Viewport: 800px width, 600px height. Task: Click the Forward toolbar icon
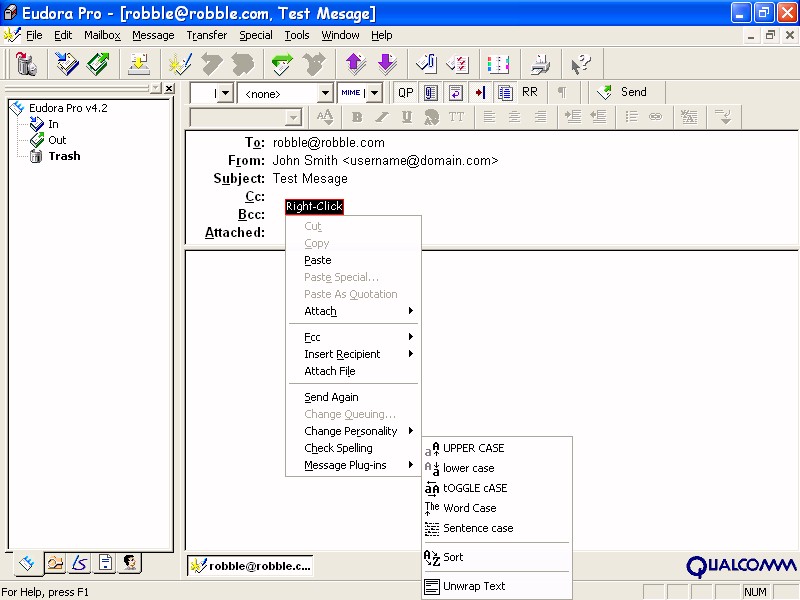[282, 64]
